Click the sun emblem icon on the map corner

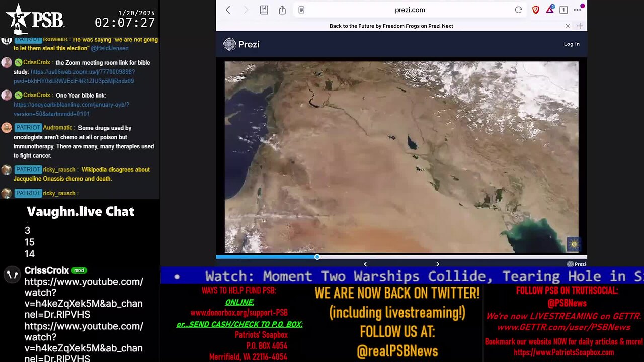(574, 245)
